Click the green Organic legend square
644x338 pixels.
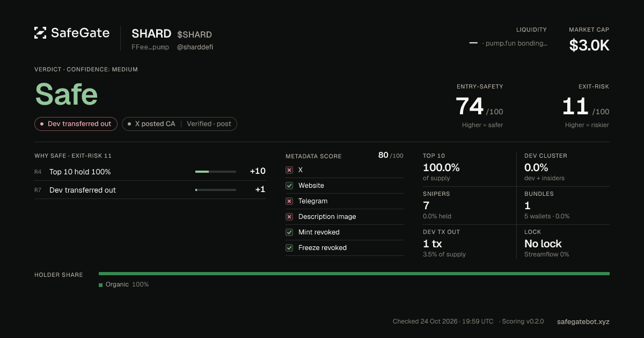pyautogui.click(x=100, y=285)
